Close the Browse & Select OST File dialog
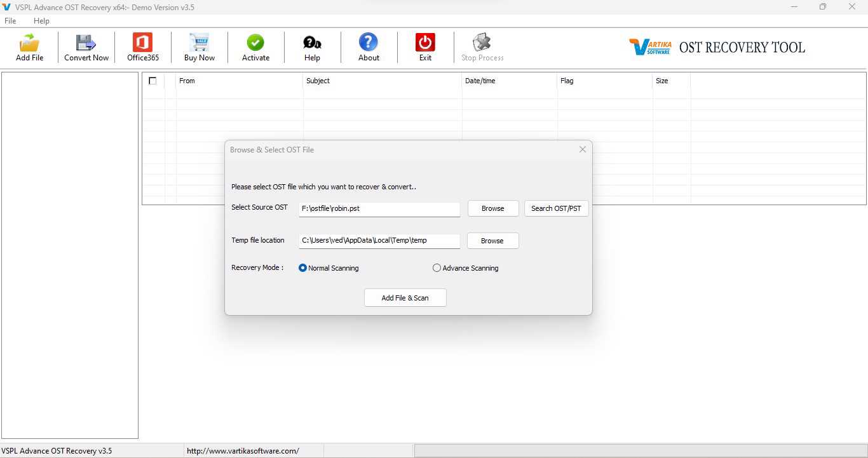 [582, 149]
